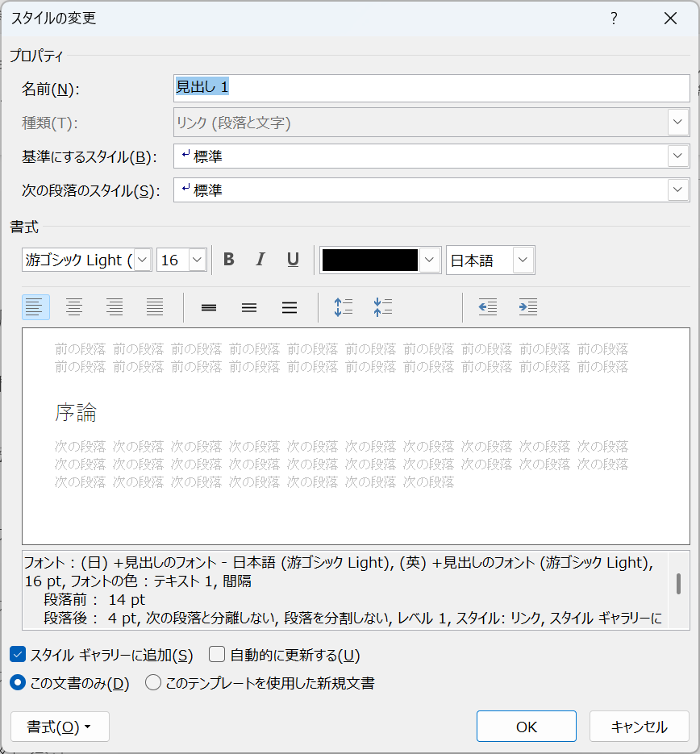Toggle Bold formatting icon

coord(229,260)
